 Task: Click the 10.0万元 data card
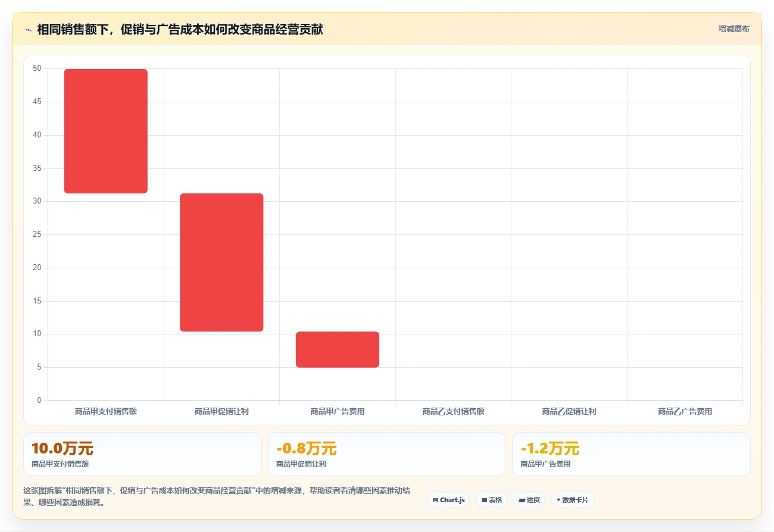tap(142, 454)
